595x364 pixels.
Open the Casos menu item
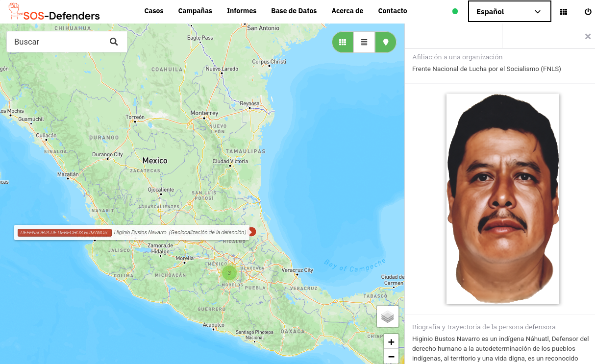154,11
